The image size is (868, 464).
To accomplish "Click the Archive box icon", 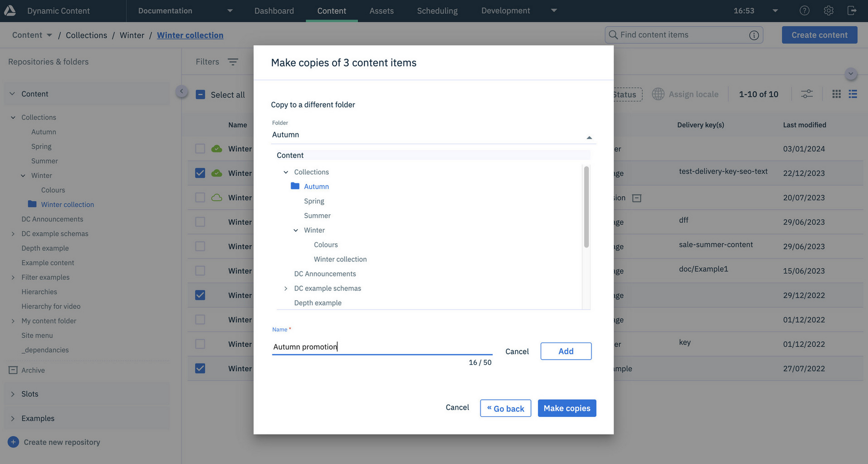I will (13, 370).
